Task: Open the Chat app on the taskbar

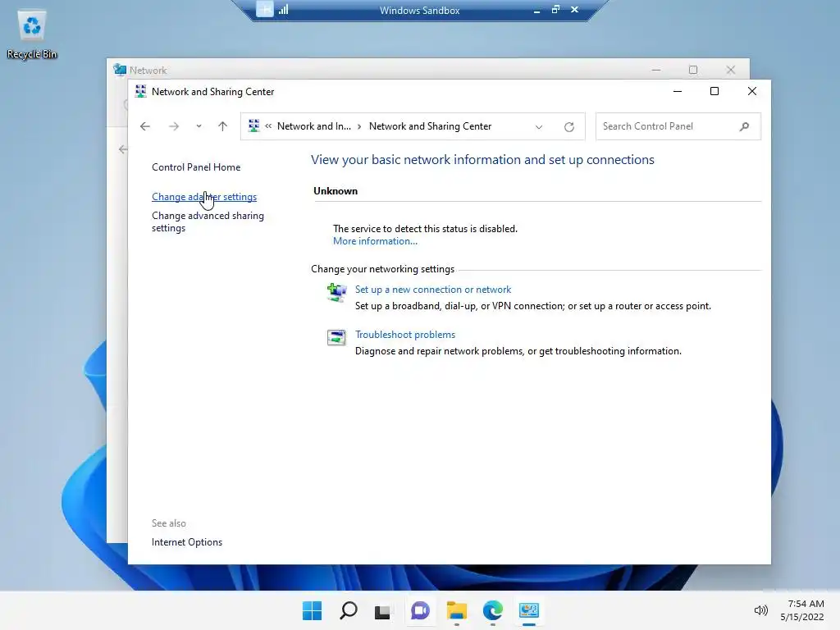Action: pyautogui.click(x=420, y=610)
